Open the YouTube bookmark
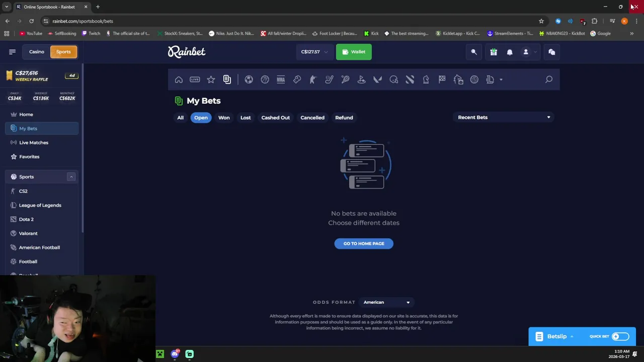644x362 pixels. click(x=31, y=34)
